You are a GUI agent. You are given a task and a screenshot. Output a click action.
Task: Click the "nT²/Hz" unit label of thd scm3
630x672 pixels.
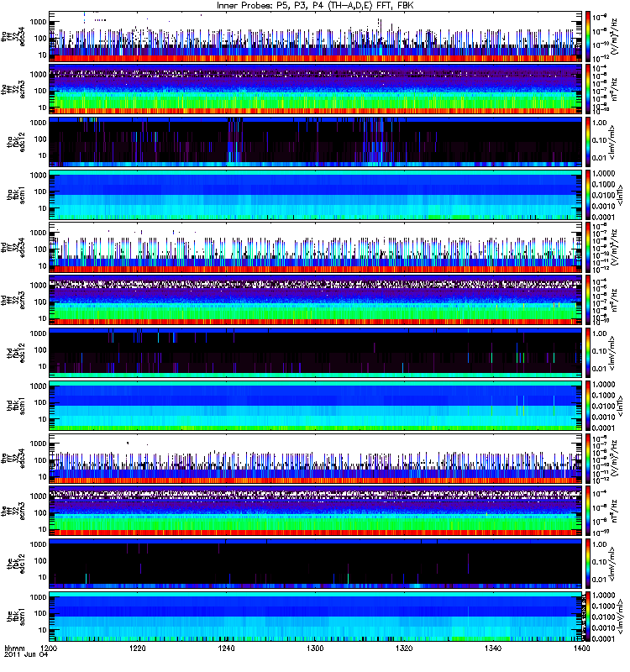click(x=614, y=301)
